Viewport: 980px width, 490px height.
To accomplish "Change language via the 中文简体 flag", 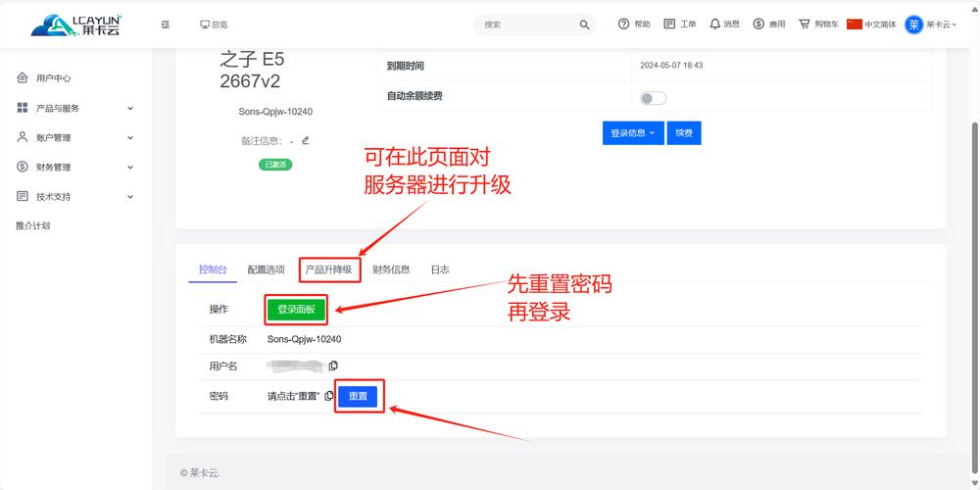I will (x=871, y=24).
